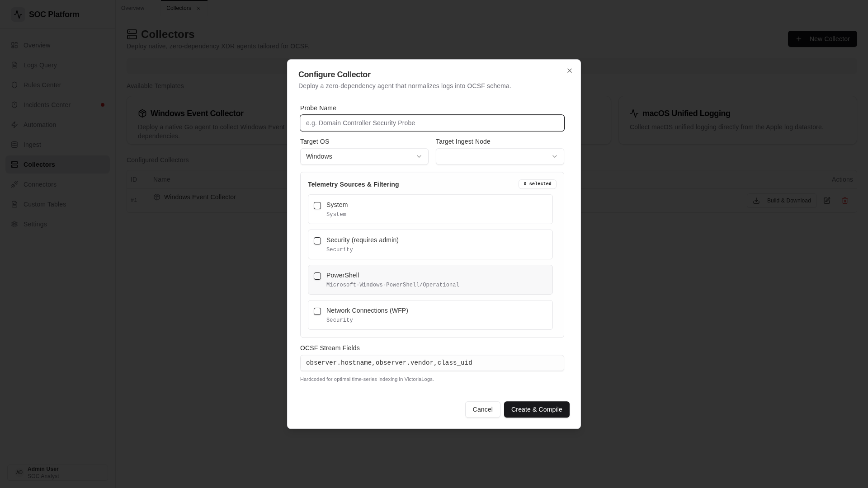Screen dimensions: 868x488
Task: Open Logs Query from the sidebar
Action: click(40, 65)
